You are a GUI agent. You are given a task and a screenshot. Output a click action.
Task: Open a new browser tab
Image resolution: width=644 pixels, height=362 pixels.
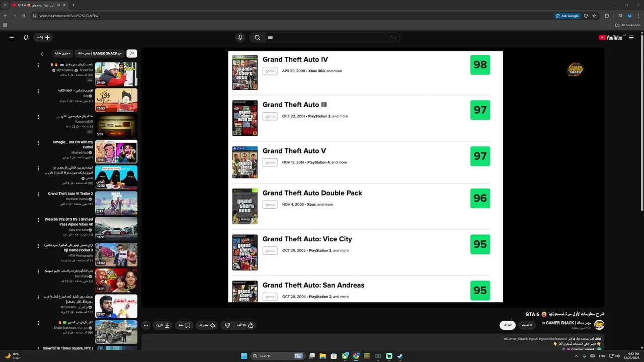[73, 5]
